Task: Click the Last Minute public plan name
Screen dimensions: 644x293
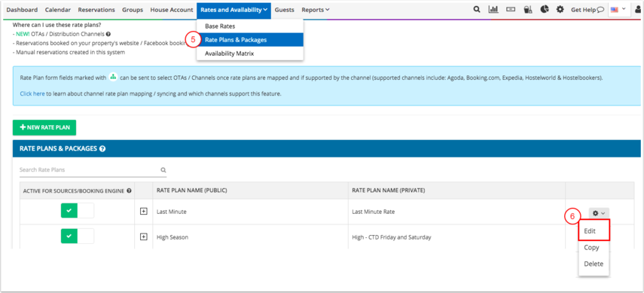Action: coord(172,212)
